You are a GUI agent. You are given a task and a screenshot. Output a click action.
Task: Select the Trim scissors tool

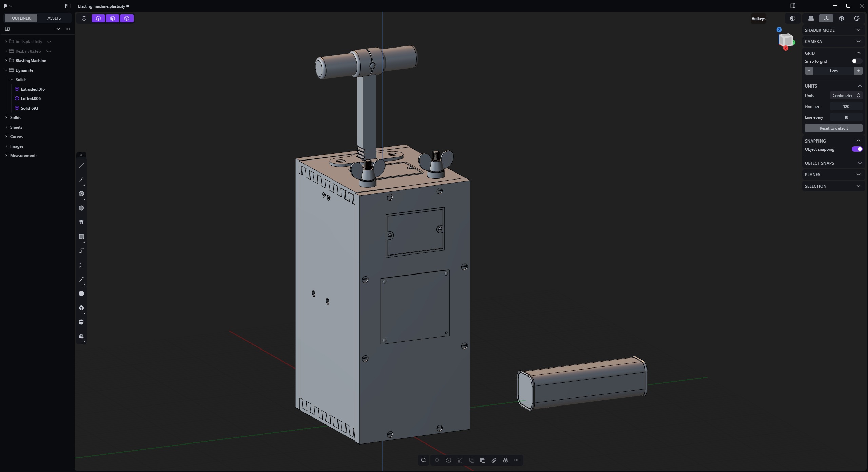click(x=81, y=265)
